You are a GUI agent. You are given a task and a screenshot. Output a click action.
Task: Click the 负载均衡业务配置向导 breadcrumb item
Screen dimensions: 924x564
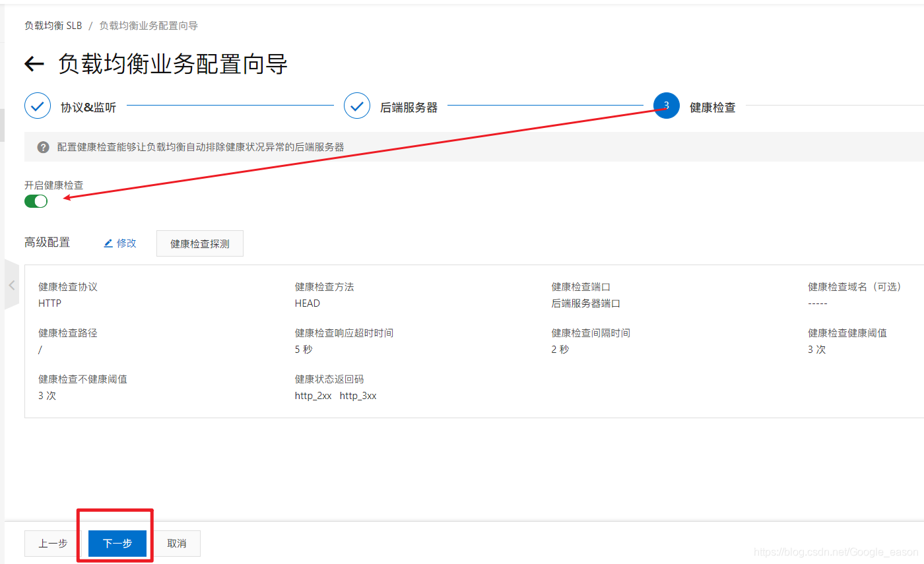click(148, 25)
